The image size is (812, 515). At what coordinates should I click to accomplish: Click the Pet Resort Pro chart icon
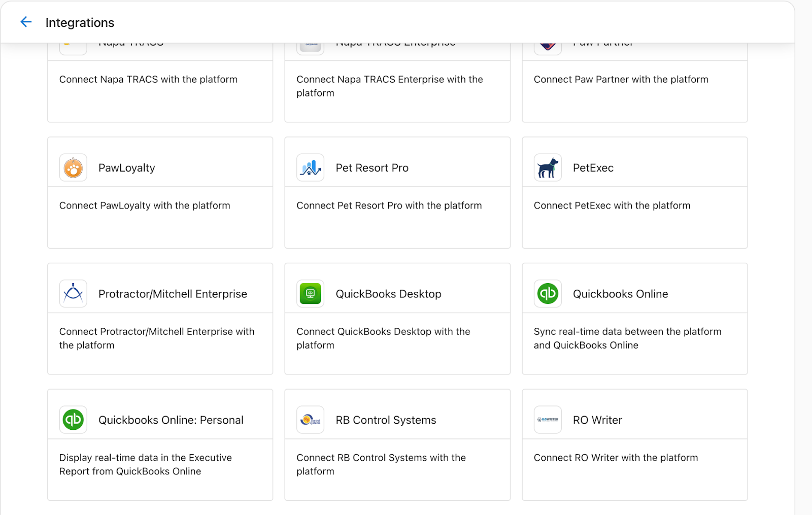pyautogui.click(x=310, y=167)
